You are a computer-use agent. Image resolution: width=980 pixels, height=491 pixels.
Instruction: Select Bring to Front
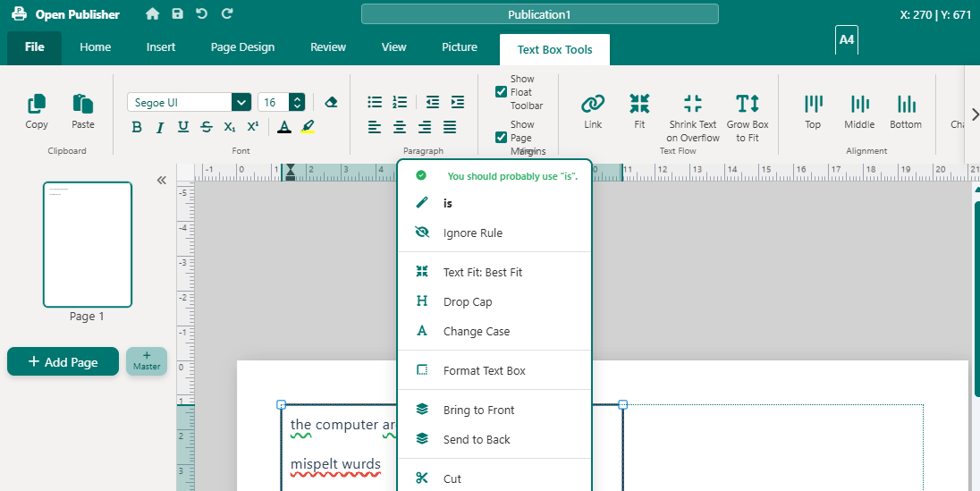pos(494,410)
